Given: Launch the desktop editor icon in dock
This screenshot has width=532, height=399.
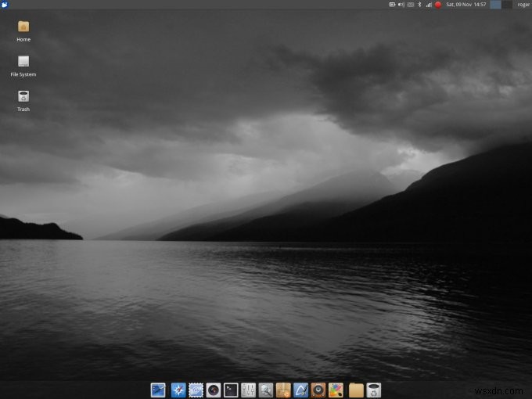Looking at the screenshot, I should 158,390.
